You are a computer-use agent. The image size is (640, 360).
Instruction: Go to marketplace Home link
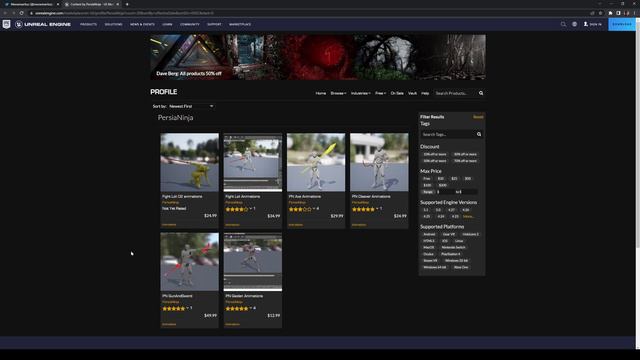coord(321,93)
